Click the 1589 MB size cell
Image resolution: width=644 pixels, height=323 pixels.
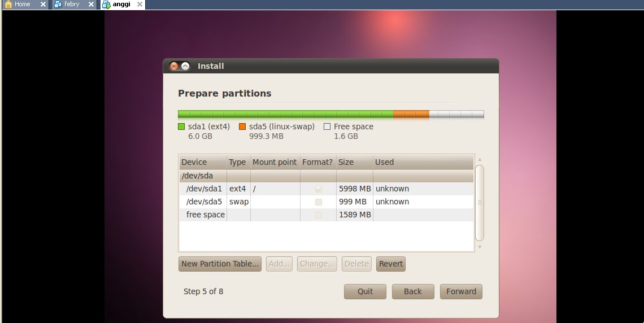point(355,215)
